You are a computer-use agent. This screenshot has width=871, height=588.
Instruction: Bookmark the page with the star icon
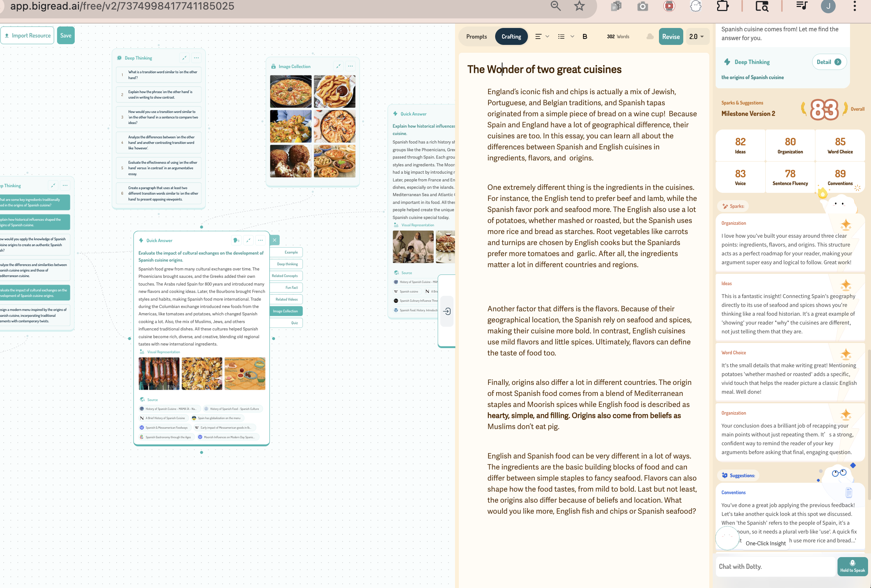point(579,6)
